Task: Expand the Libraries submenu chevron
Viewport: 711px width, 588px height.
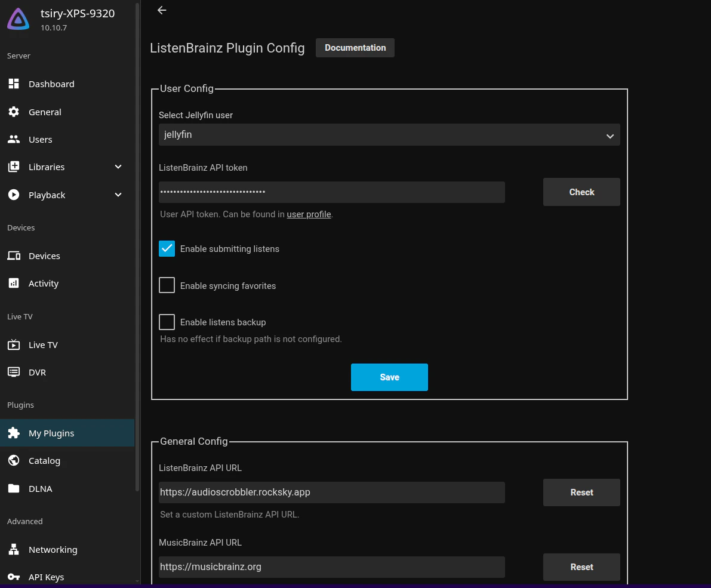Action: click(118, 167)
